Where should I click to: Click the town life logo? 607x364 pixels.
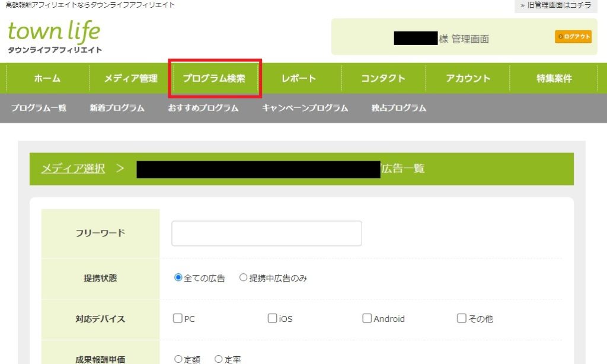click(x=55, y=37)
